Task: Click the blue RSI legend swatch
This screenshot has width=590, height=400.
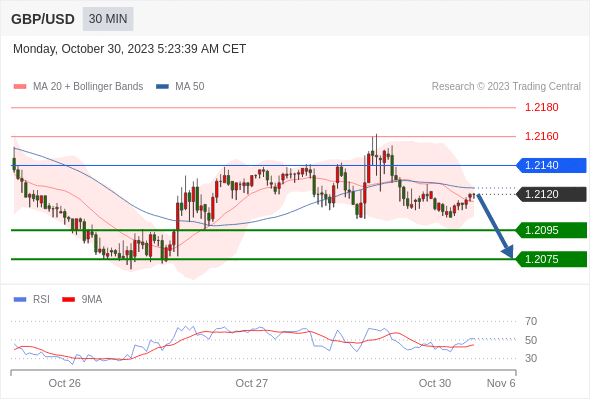Action: (x=20, y=300)
